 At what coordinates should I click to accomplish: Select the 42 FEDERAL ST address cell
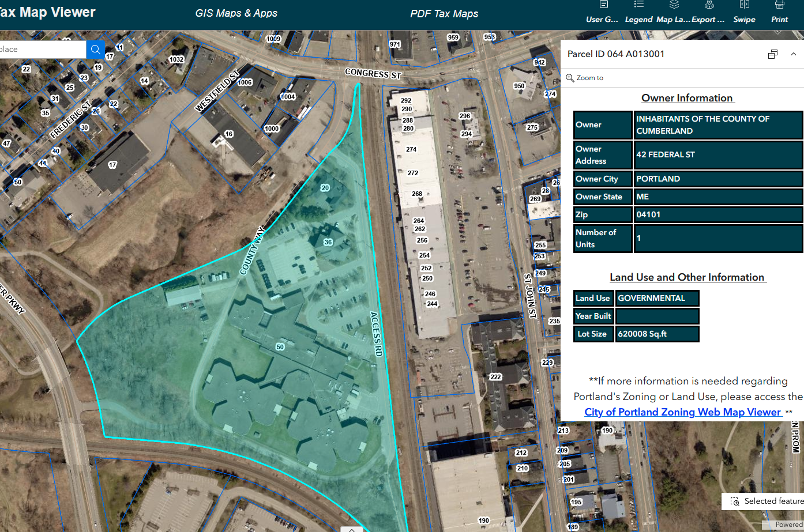click(717, 154)
